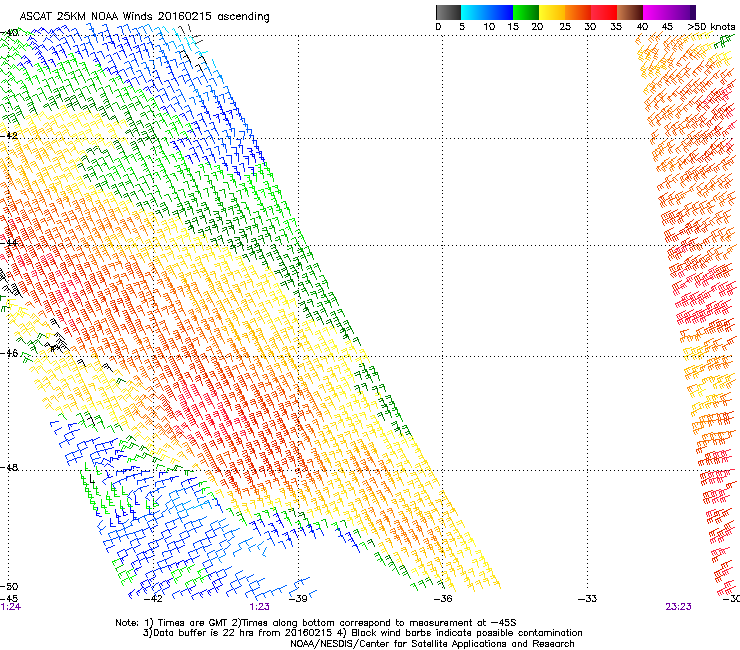Click the -46 latitude axis label
Viewport: 740px width, 650px height.
pos(9,354)
